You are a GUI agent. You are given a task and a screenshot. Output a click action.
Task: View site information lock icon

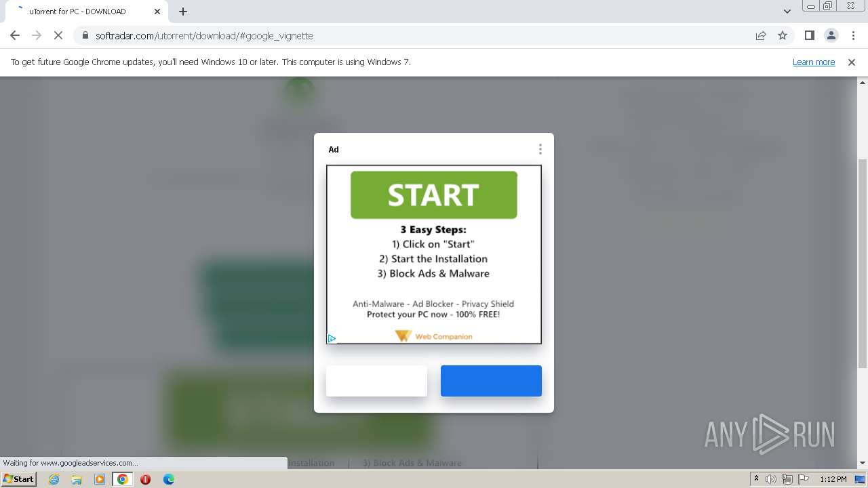pos(85,35)
